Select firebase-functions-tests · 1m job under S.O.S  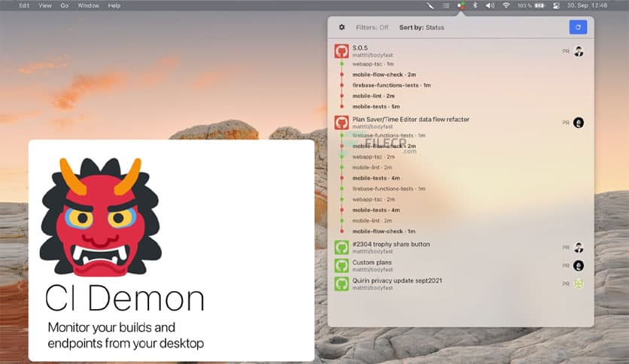(x=391, y=85)
